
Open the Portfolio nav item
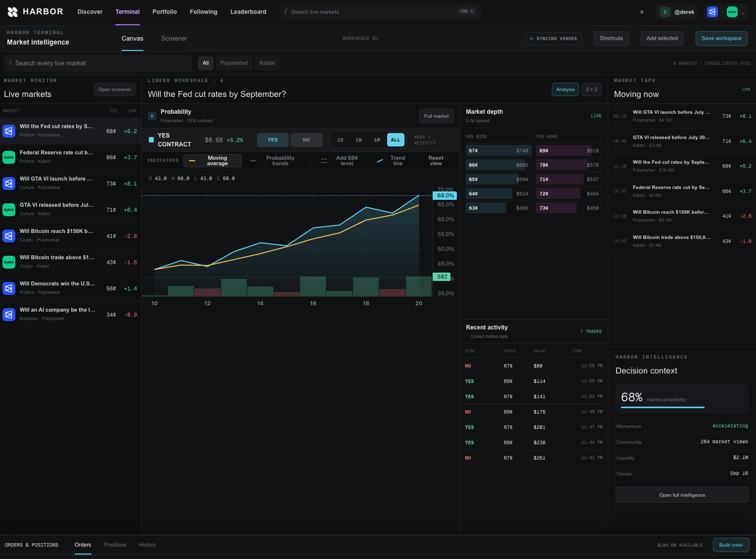point(165,12)
